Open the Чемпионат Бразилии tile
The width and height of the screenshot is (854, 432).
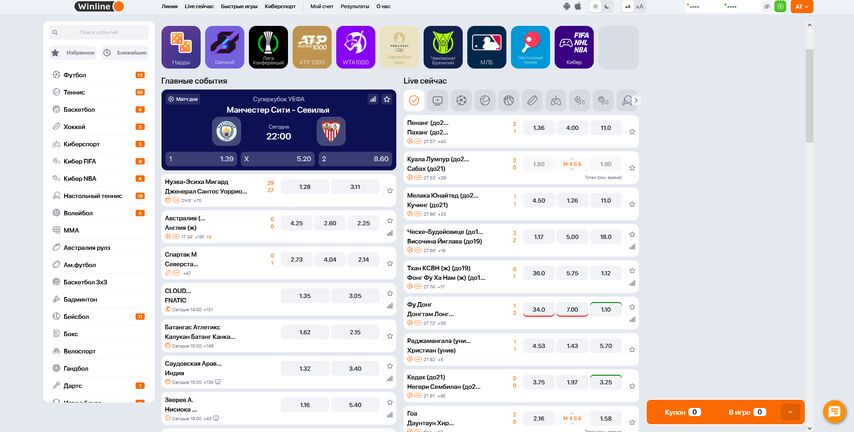443,47
